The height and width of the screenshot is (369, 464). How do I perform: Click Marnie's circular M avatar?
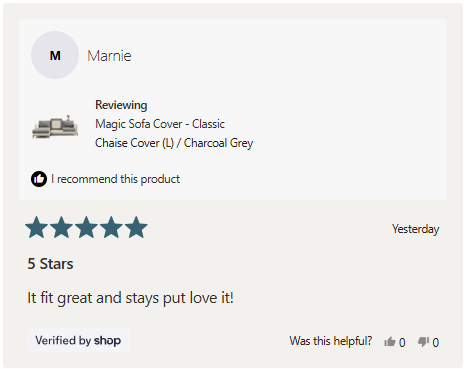point(55,55)
